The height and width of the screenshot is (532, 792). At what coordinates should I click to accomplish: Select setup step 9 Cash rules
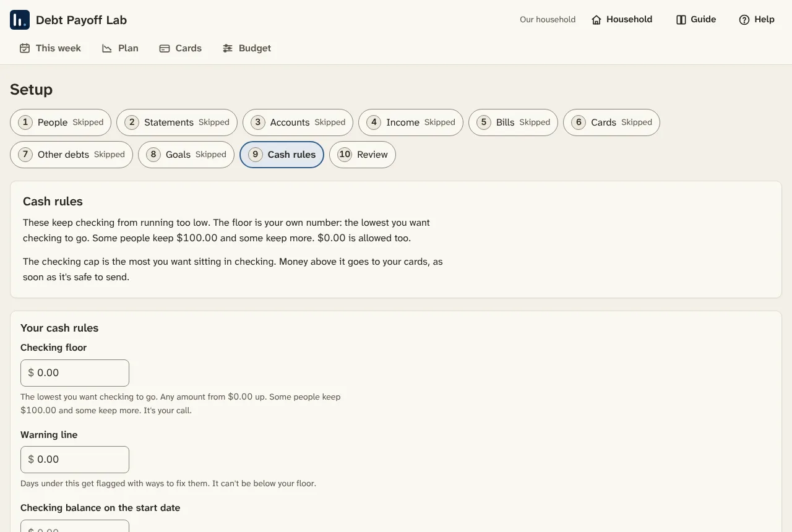[282, 155]
